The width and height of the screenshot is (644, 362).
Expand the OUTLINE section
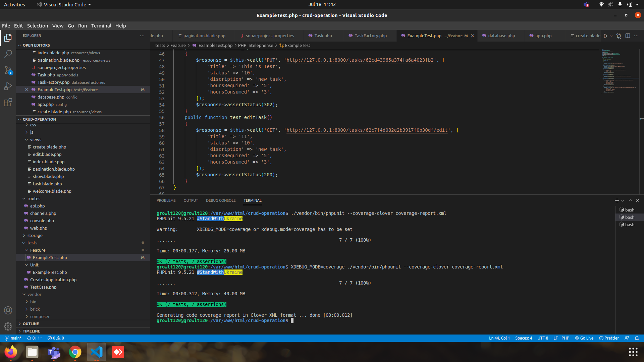point(31,324)
